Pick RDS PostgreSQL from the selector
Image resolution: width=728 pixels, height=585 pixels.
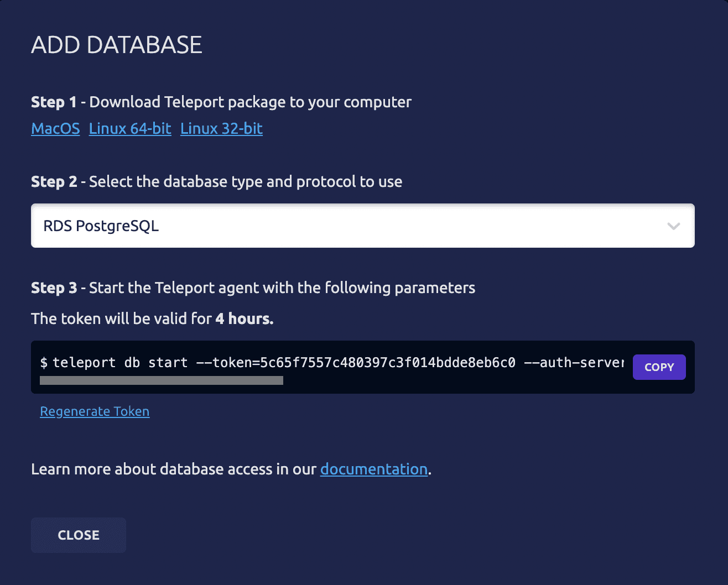(362, 226)
